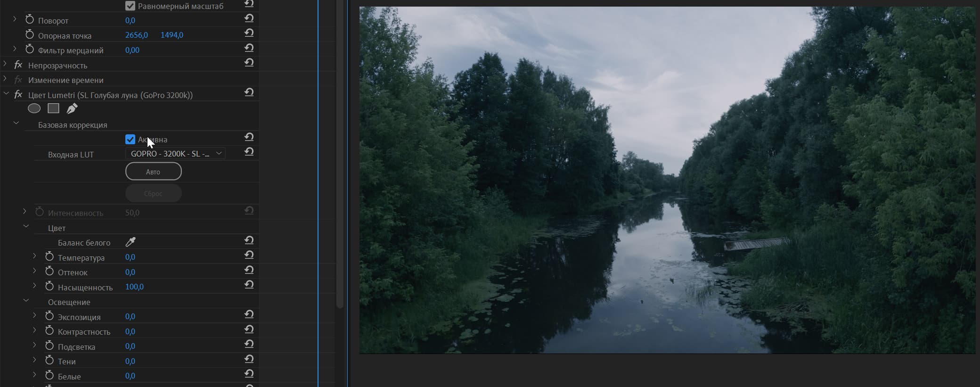Viewport: 980px width, 387px height.
Task: Click the Авто button
Action: (x=154, y=172)
